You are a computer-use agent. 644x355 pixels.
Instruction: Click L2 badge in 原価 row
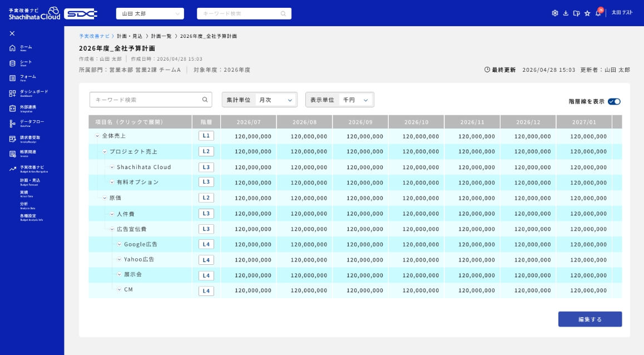[x=206, y=198]
